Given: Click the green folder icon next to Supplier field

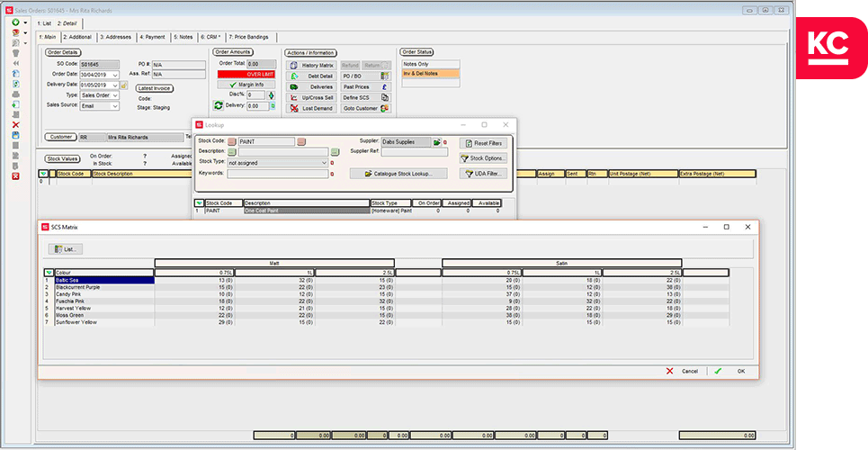Looking at the screenshot, I should pyautogui.click(x=437, y=142).
